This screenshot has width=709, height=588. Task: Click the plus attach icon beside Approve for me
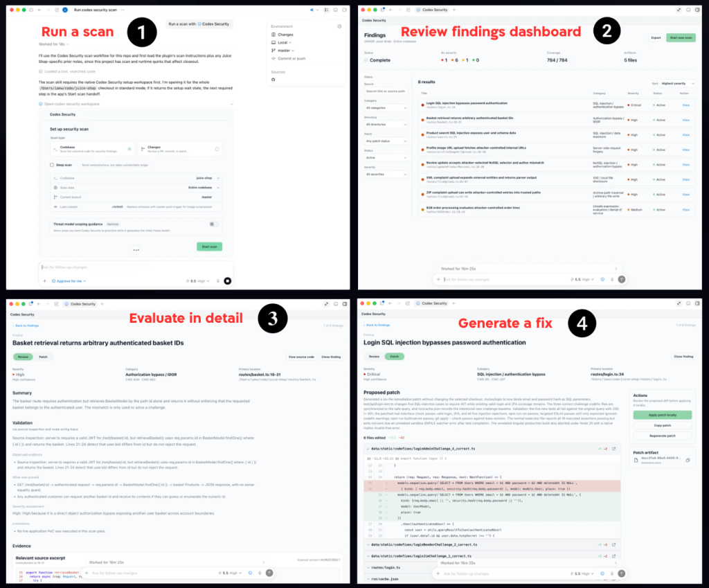tap(44, 281)
